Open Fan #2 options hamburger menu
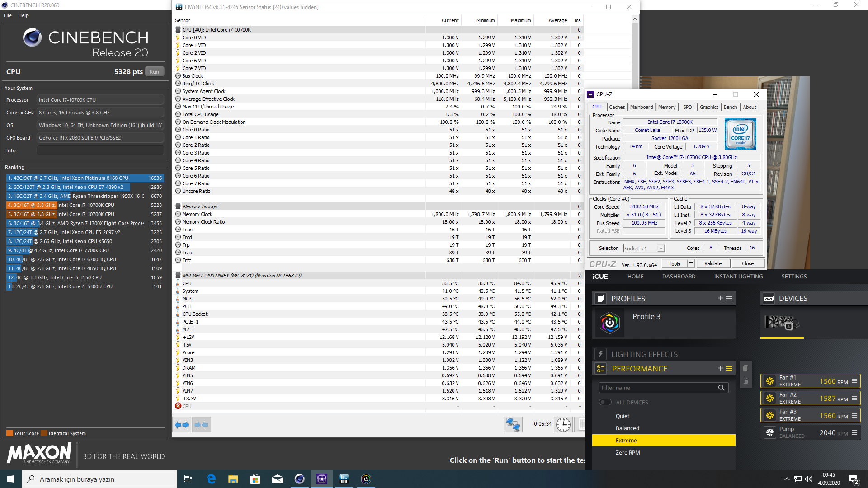 (x=854, y=398)
